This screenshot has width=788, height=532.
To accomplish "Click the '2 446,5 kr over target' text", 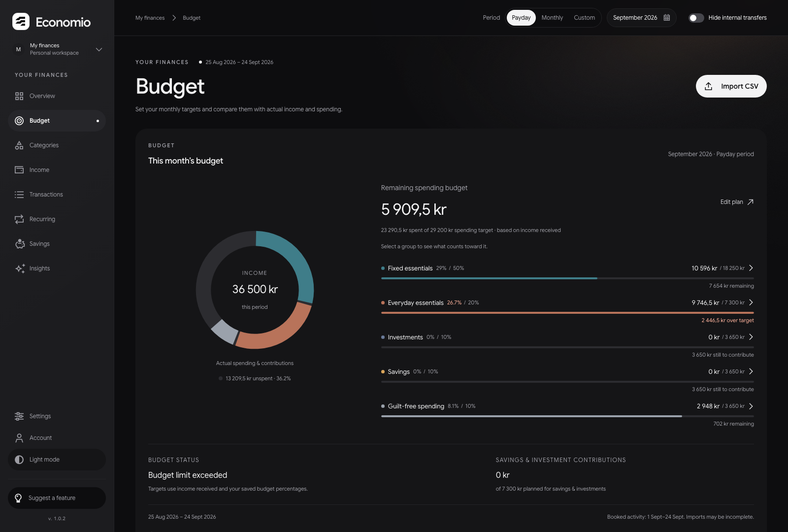I will (x=727, y=320).
